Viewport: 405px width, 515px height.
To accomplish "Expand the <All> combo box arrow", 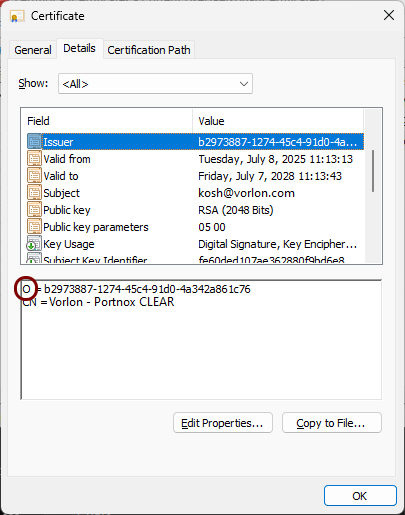I will click(x=244, y=84).
